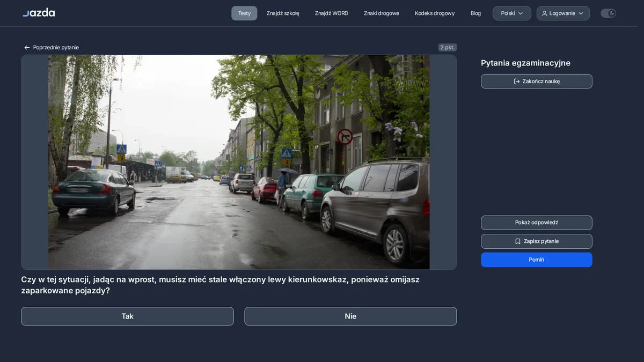Visit the Blog link
Screen dimensions: 644x362
[x=475, y=13]
